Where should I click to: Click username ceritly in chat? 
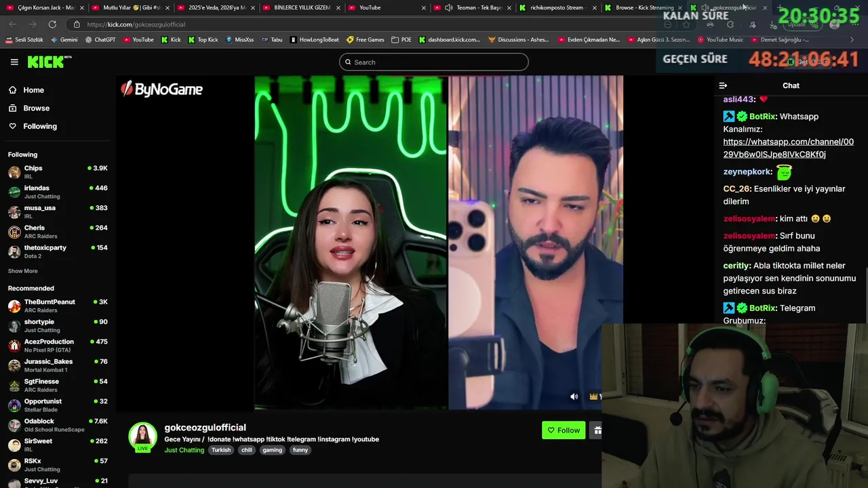(736, 266)
